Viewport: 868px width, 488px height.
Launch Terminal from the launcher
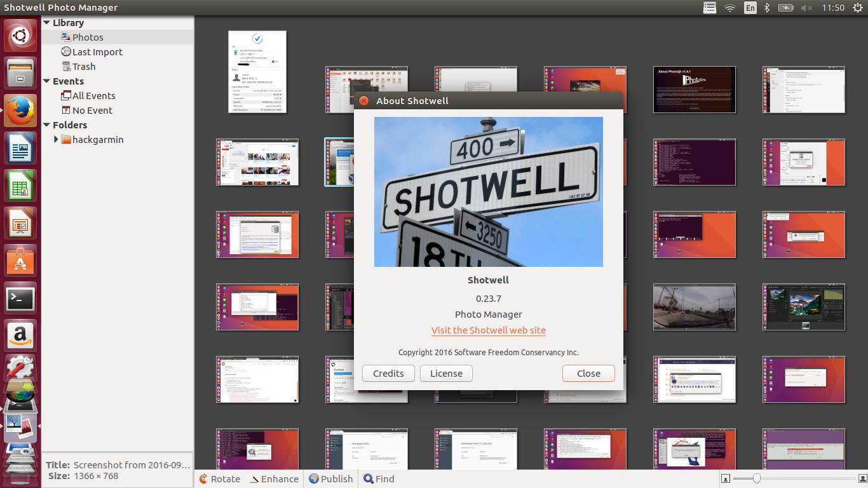pyautogui.click(x=20, y=299)
